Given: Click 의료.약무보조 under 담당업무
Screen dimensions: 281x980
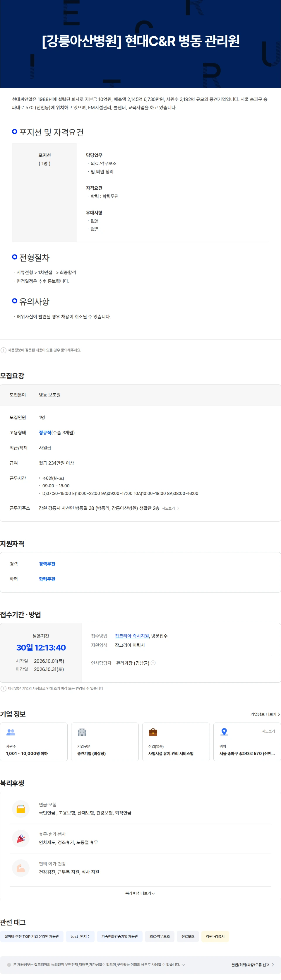Looking at the screenshot, I should (x=103, y=163).
